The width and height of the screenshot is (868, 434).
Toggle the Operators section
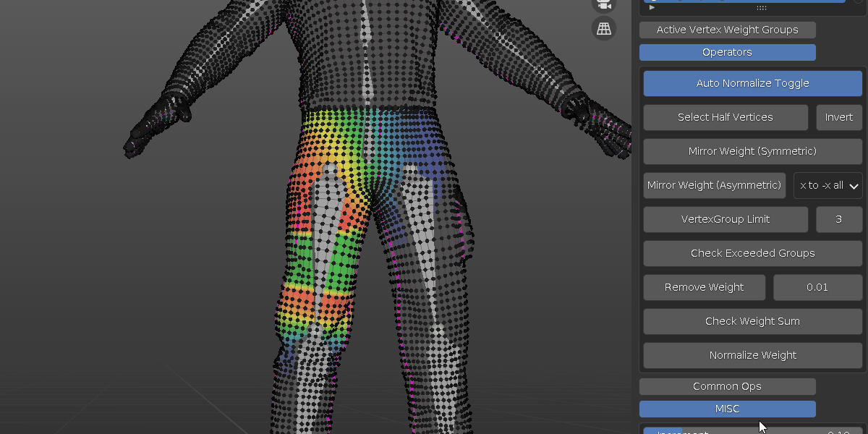[728, 52]
